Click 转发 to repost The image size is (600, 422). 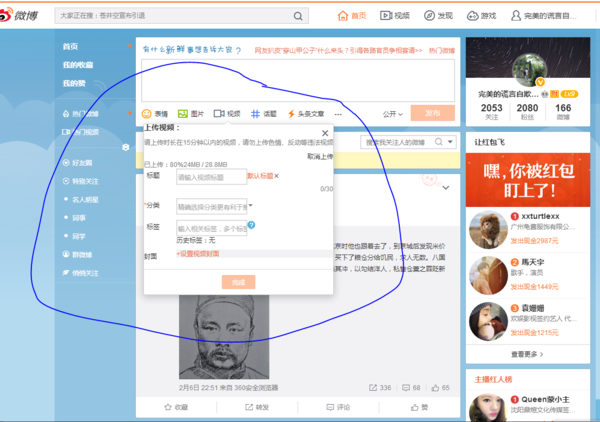click(257, 407)
